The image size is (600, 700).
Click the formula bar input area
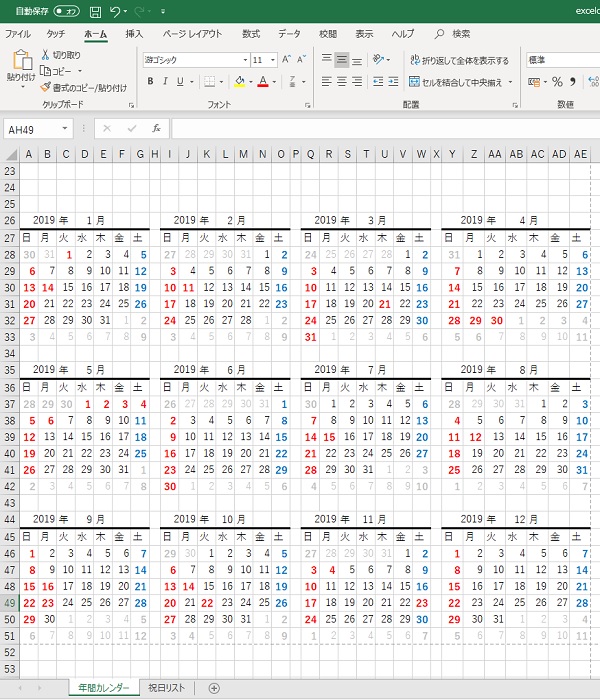tap(386, 129)
